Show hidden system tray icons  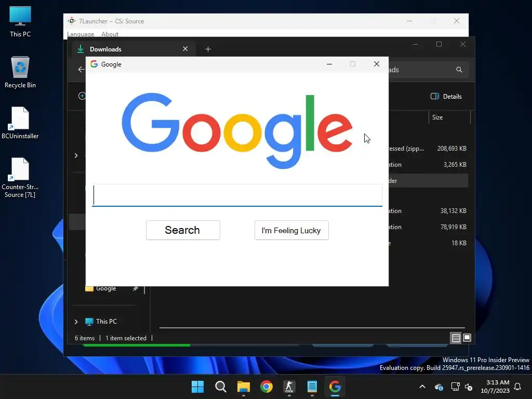click(x=422, y=387)
